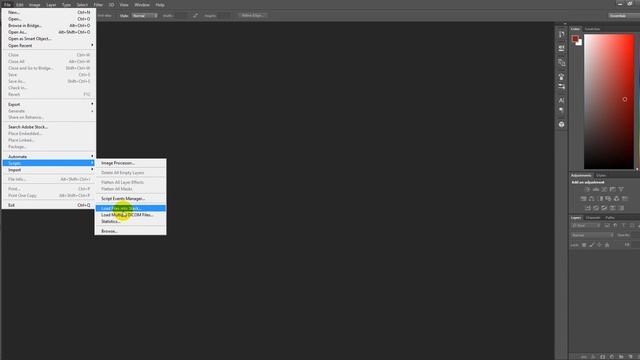The image size is (640, 360).
Task: Add a Brightness/Contrast adjustment
Action: coord(587,189)
